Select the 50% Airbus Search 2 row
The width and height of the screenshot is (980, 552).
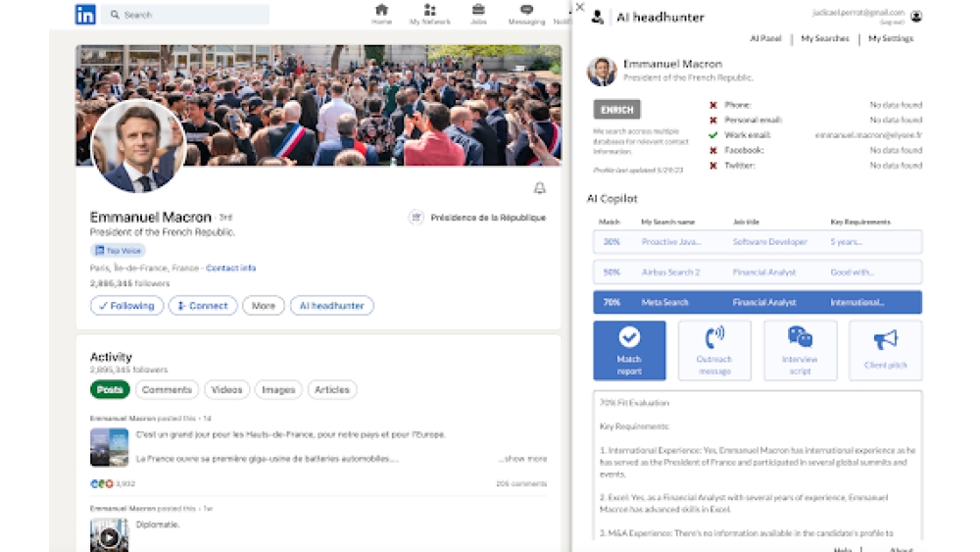758,273
